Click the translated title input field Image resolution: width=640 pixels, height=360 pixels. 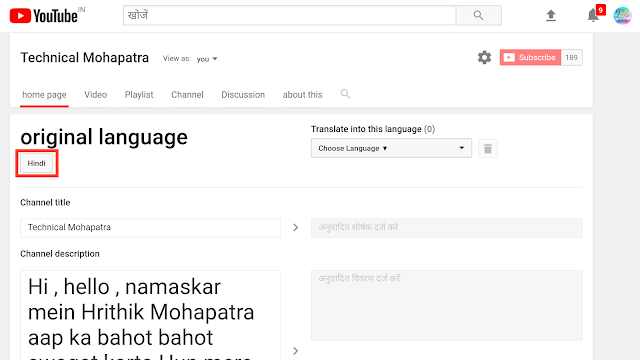coord(447,228)
